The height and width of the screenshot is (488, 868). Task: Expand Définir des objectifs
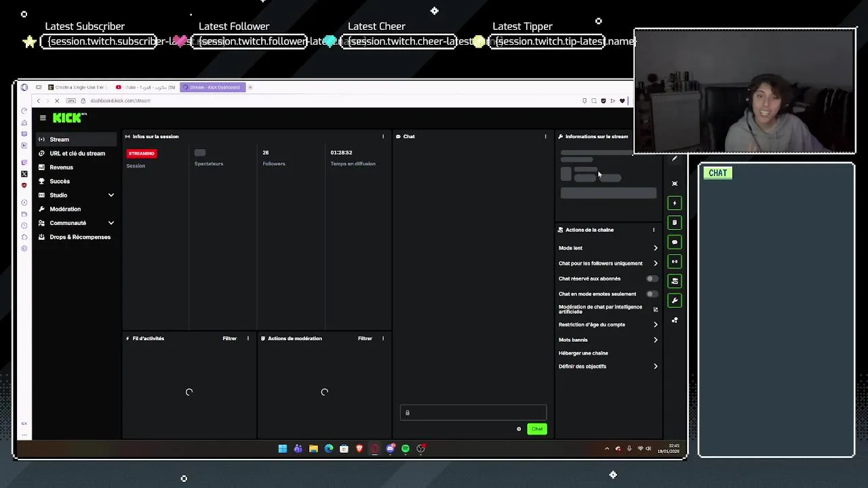(608, 366)
